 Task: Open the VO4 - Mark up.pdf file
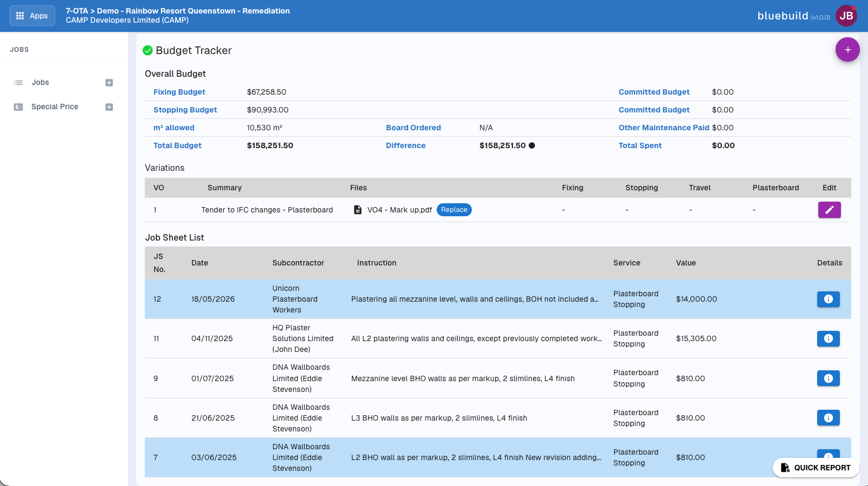pos(400,210)
